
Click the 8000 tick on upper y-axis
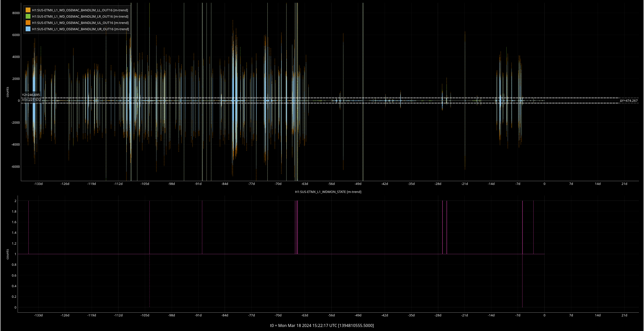tap(16, 13)
